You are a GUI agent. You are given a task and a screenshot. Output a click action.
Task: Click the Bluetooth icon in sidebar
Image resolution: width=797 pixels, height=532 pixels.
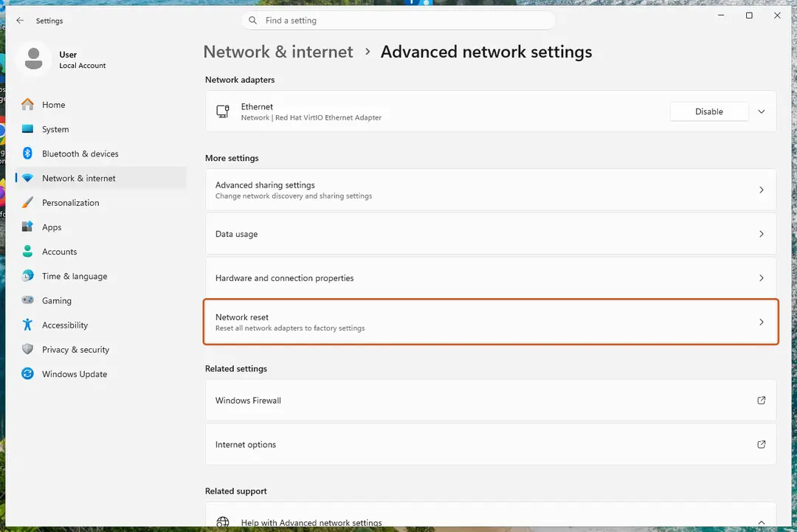tap(27, 153)
